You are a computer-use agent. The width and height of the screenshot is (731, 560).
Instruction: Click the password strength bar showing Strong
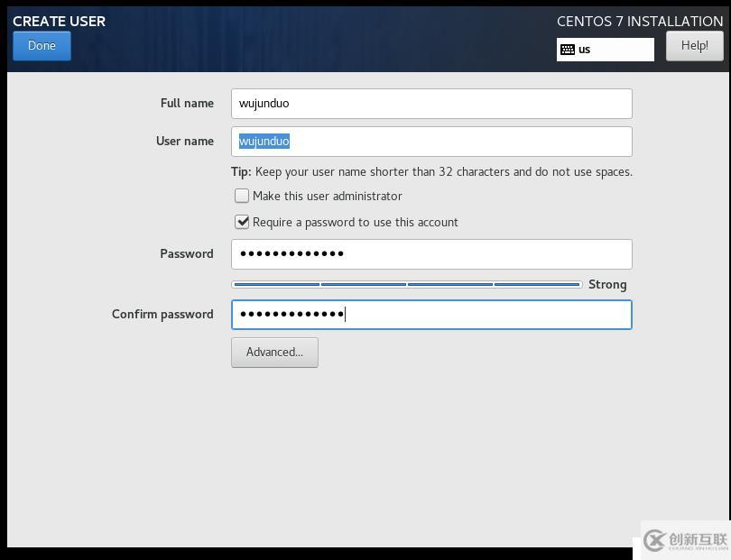pos(406,284)
